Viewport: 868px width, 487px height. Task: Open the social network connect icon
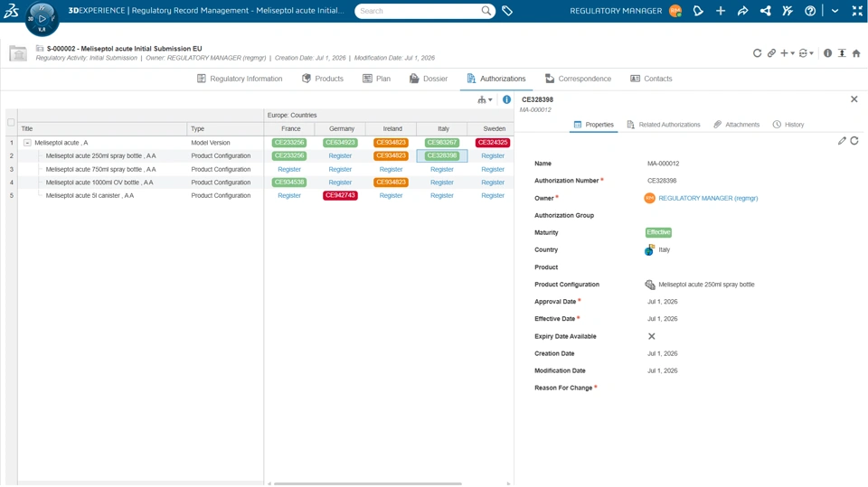[766, 11]
